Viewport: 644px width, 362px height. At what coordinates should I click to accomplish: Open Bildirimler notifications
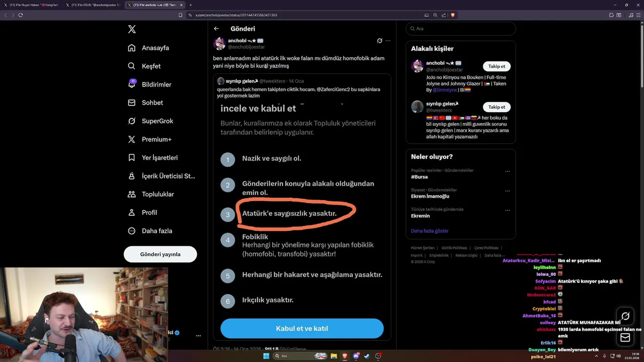click(x=150, y=84)
